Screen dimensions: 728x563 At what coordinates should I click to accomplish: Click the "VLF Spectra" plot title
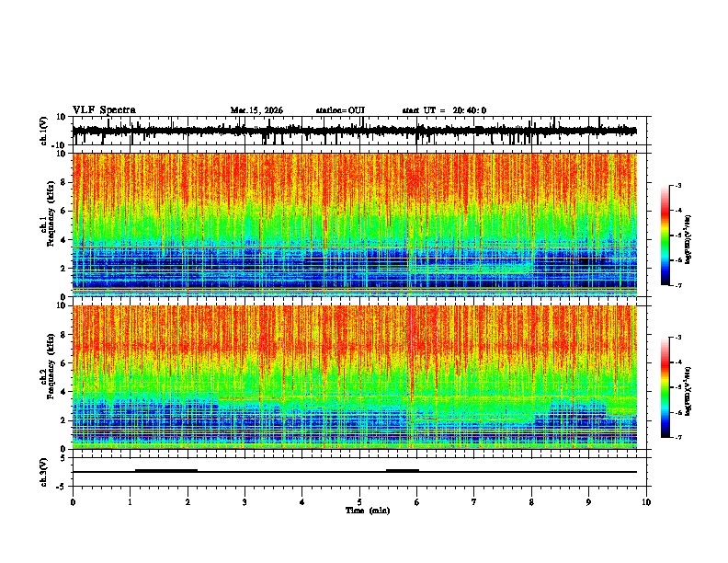tap(104, 110)
